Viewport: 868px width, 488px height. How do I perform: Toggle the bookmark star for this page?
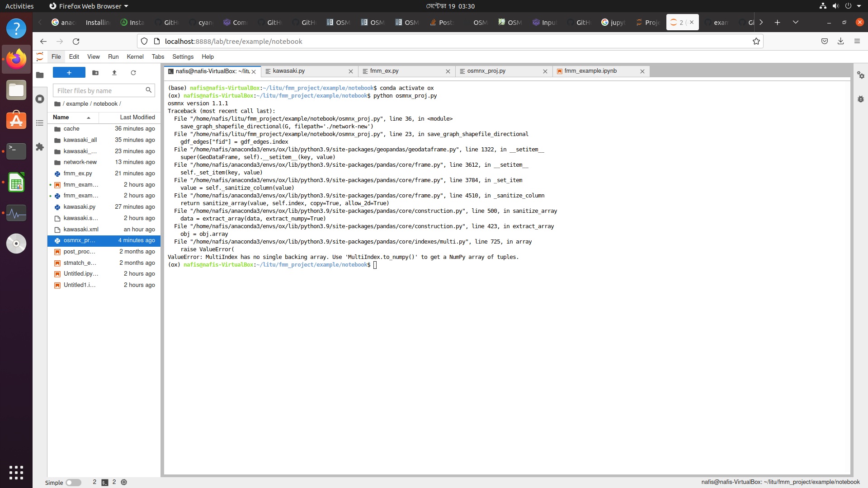coord(756,41)
